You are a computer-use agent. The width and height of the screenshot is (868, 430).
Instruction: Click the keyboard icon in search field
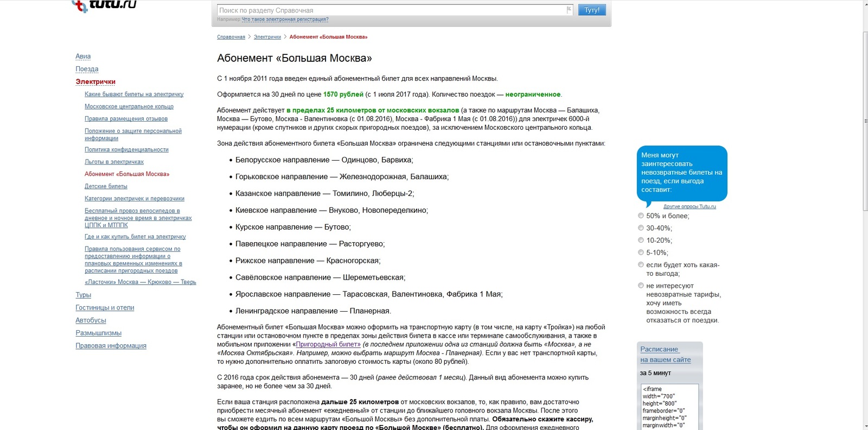coord(569,10)
